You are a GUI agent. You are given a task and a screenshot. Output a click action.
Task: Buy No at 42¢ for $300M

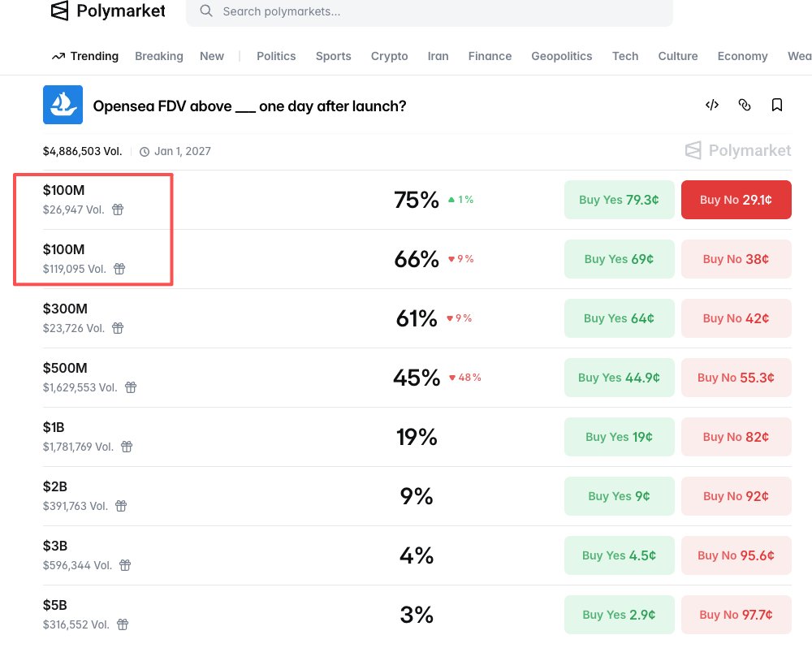click(736, 318)
